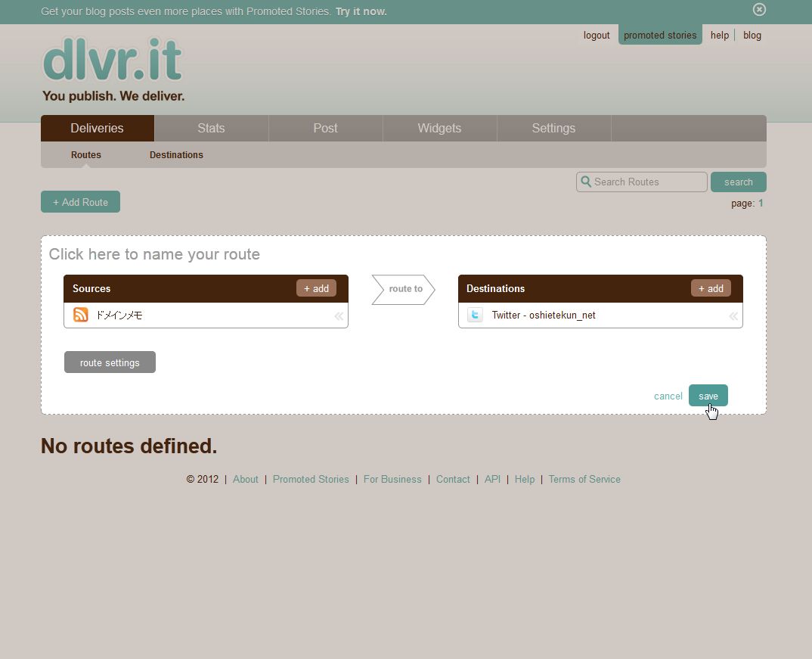Screen dimensions: 812x659
Task: Click the magnifier icon in Search Routes
Action: (x=586, y=182)
